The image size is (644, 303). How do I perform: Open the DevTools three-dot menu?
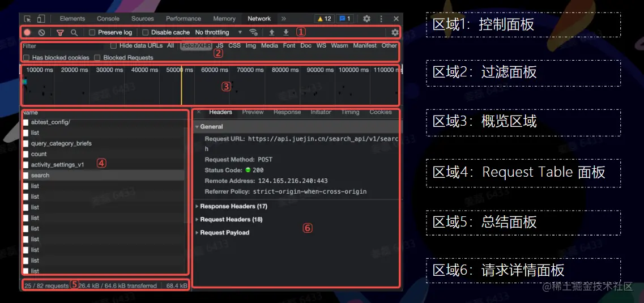(x=381, y=19)
